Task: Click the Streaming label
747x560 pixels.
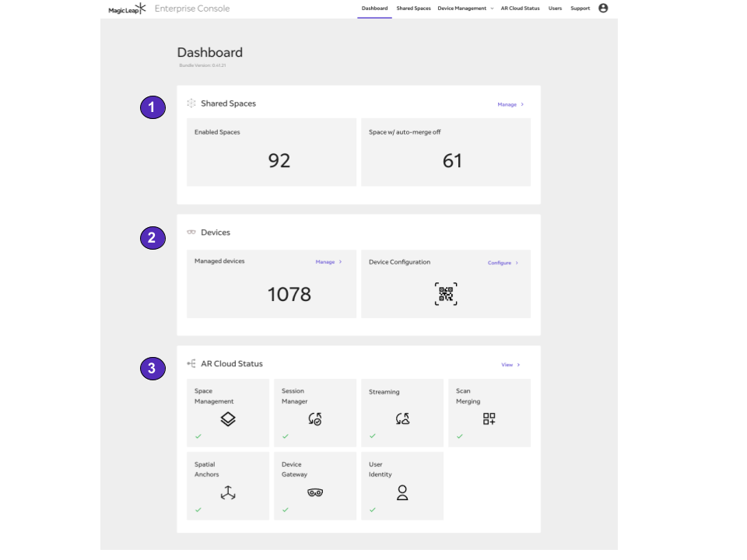Action: click(384, 392)
